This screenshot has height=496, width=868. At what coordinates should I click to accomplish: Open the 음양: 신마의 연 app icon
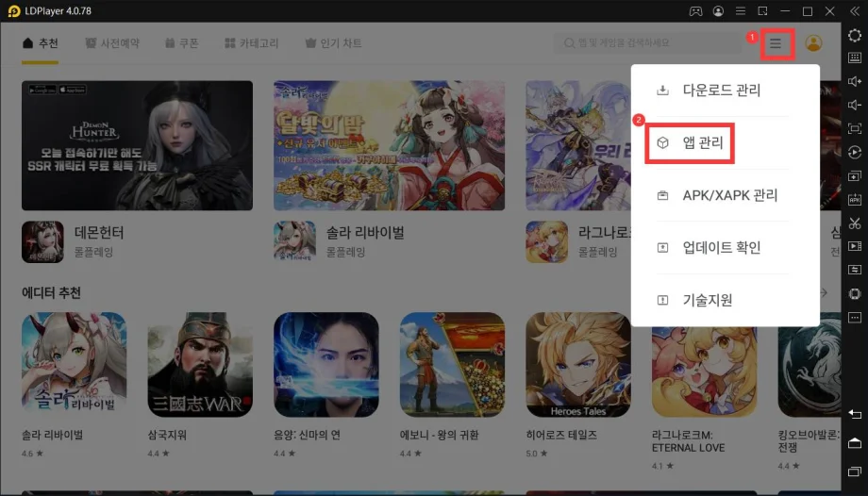click(x=326, y=365)
